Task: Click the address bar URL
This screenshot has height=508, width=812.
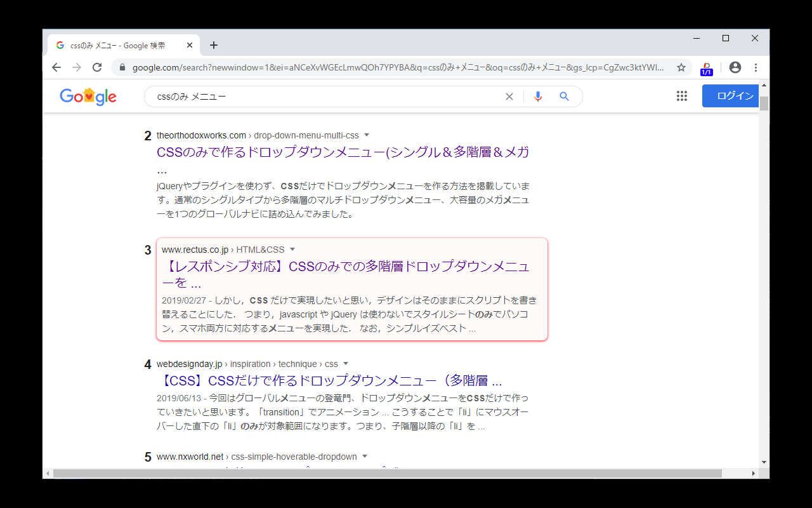Action: (398, 67)
